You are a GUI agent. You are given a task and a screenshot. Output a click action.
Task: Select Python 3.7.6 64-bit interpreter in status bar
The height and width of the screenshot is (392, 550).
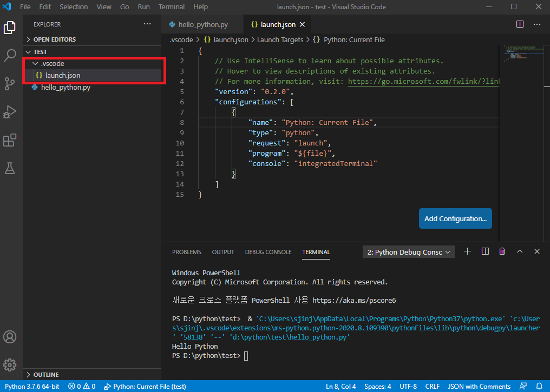(32, 386)
